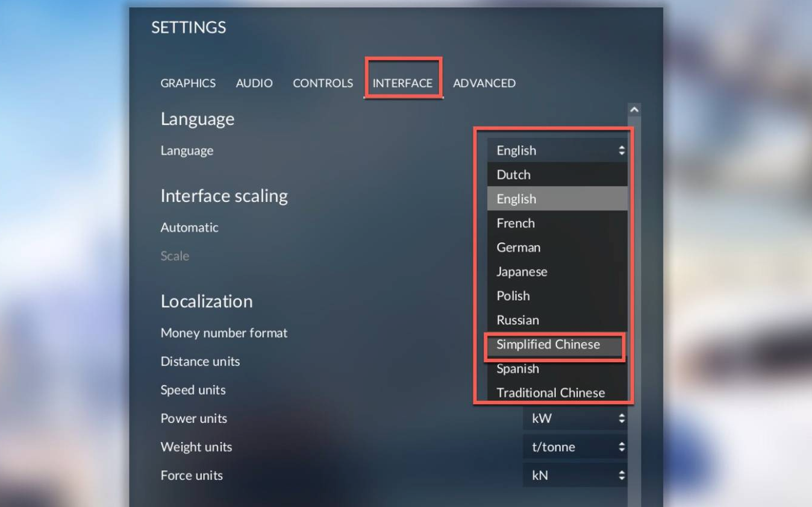The width and height of the screenshot is (812, 507).
Task: Pick German in the language list
Action: [x=557, y=247]
